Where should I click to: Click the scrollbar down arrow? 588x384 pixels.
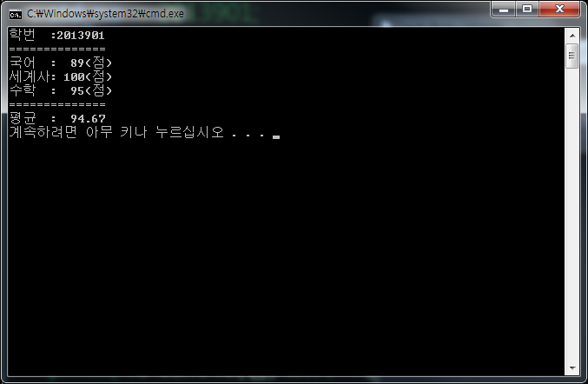pyautogui.click(x=572, y=368)
